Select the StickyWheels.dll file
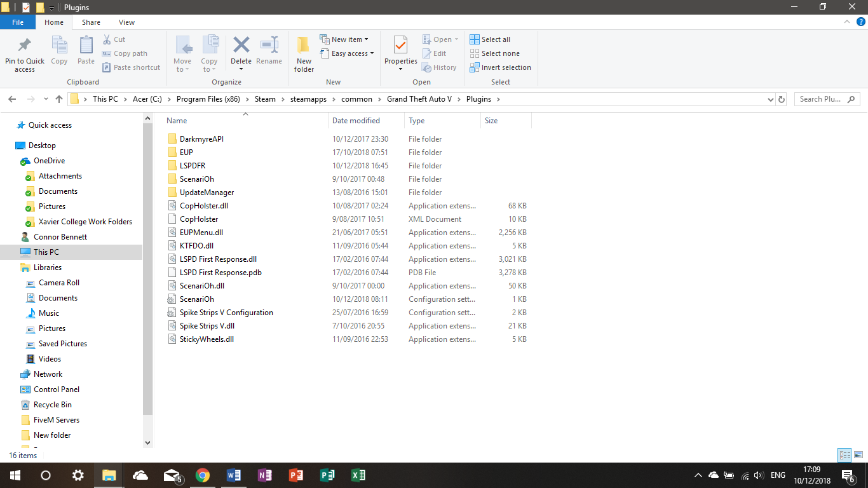The height and width of the screenshot is (488, 868). point(207,339)
